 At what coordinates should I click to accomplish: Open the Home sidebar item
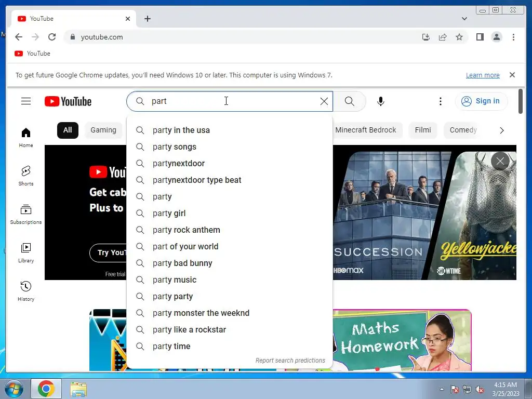26,137
